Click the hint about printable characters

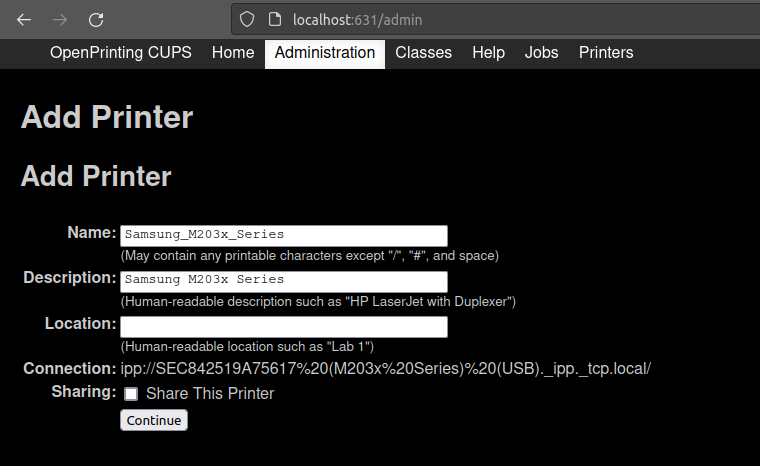coord(310,256)
